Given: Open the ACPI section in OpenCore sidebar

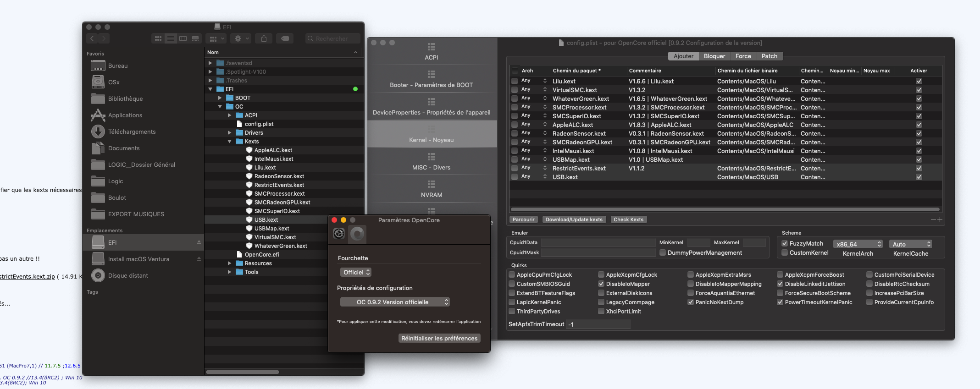Looking at the screenshot, I should point(432,51).
